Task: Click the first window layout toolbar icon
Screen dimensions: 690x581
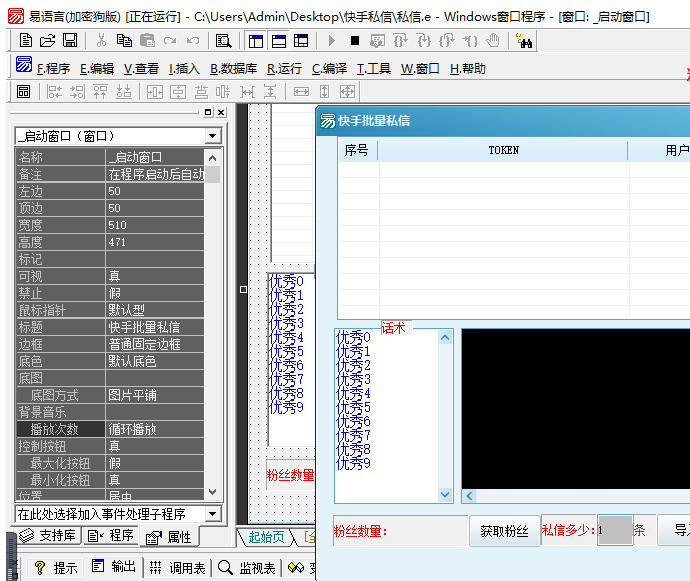Action: (x=256, y=41)
